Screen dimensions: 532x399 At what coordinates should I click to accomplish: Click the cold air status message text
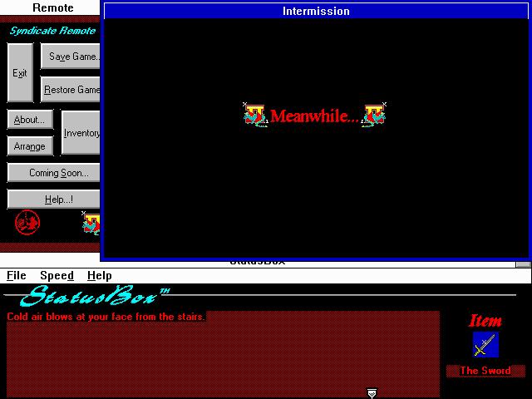106,317
